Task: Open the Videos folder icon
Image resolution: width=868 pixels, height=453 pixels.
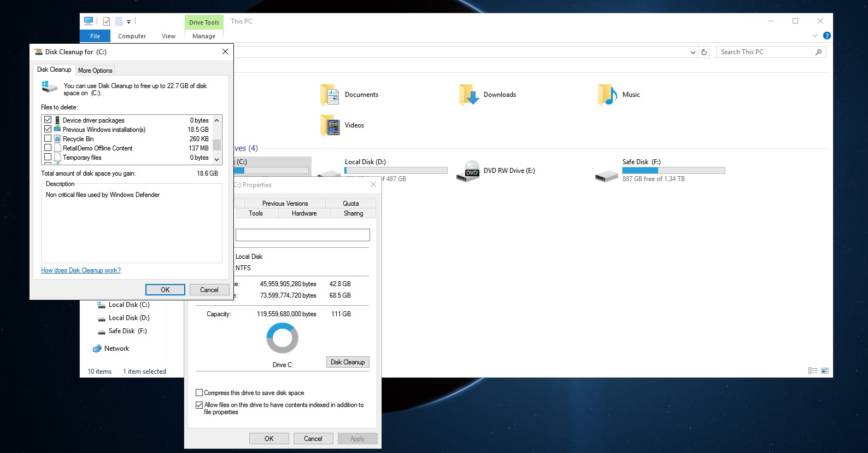Action: pyautogui.click(x=330, y=125)
